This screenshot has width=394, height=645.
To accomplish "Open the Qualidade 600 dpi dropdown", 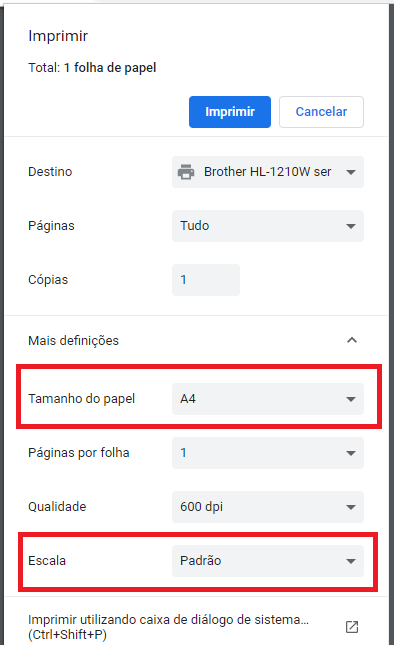I will (268, 507).
